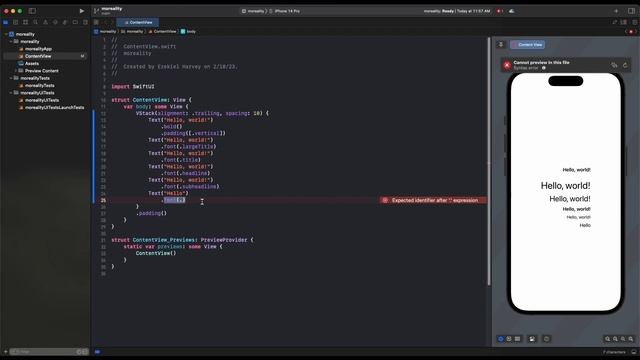Open the adjust editor options menu
Viewport: 640px width, 360px height.
(624, 22)
